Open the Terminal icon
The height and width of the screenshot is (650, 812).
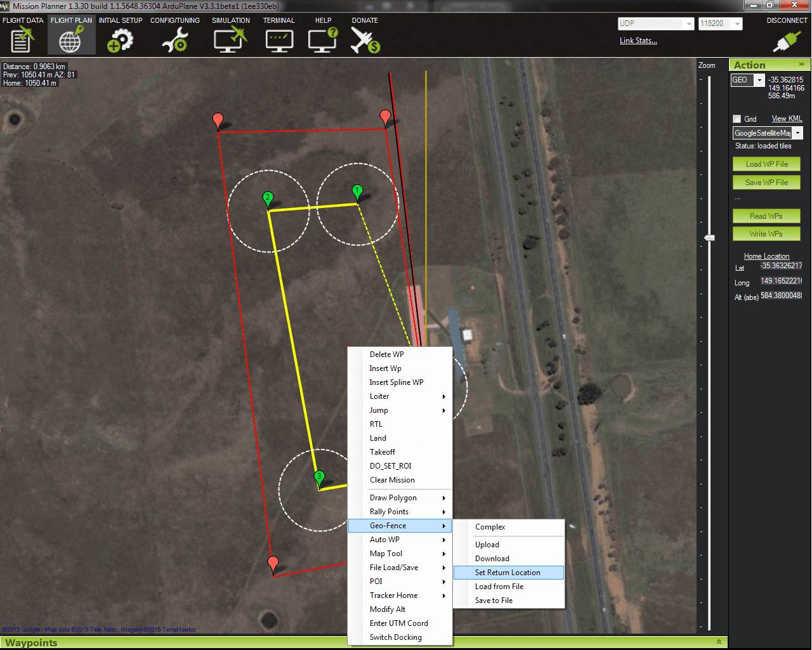coord(278,39)
